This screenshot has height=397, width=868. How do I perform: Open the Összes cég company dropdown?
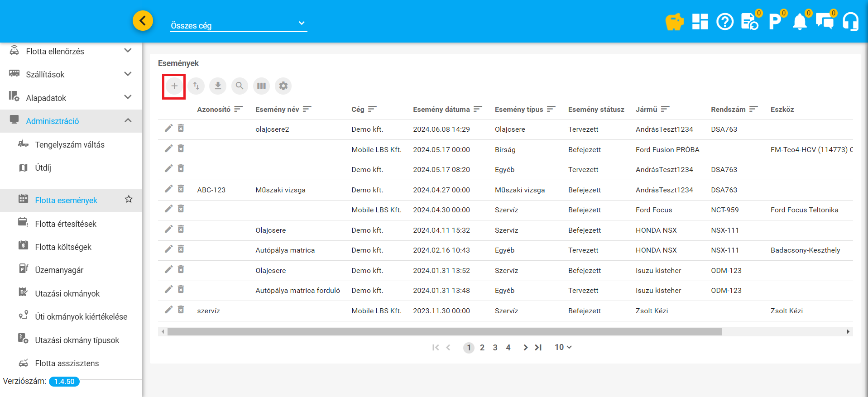pyautogui.click(x=238, y=25)
